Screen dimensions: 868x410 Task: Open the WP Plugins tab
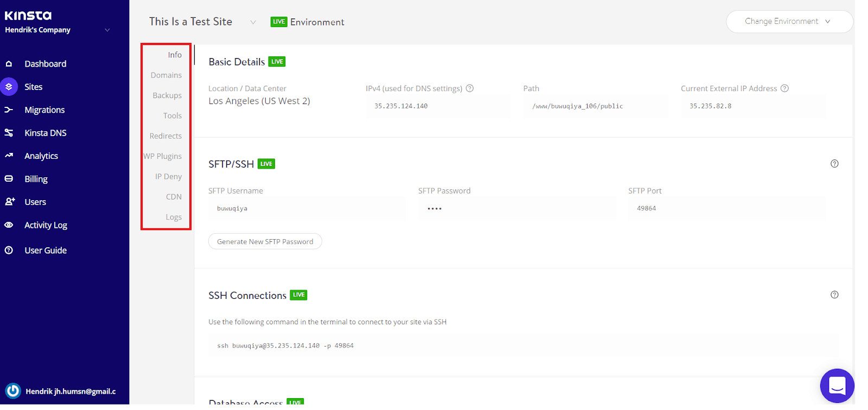[x=163, y=156]
